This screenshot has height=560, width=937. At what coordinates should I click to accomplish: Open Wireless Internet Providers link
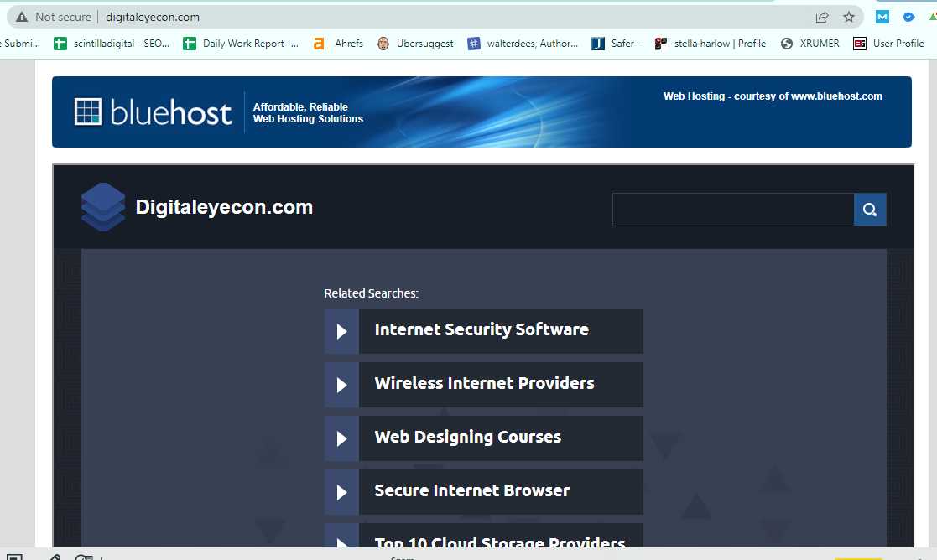point(484,385)
